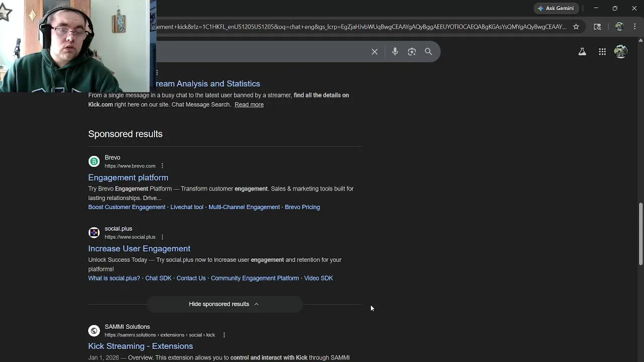Click the Ask Gemini button
Viewport: 644px width, 362px height.
555,8
